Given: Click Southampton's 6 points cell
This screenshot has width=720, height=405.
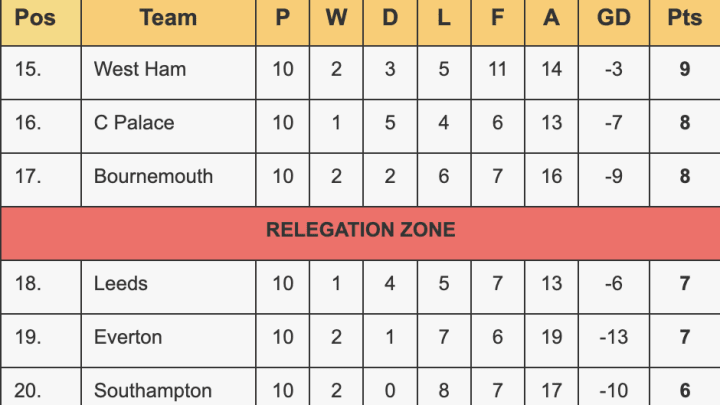Looking at the screenshot, I should click(x=685, y=390).
